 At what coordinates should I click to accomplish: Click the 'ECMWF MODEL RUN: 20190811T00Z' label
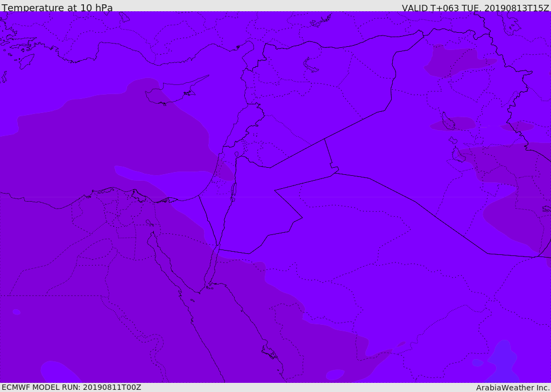pyautogui.click(x=72, y=388)
